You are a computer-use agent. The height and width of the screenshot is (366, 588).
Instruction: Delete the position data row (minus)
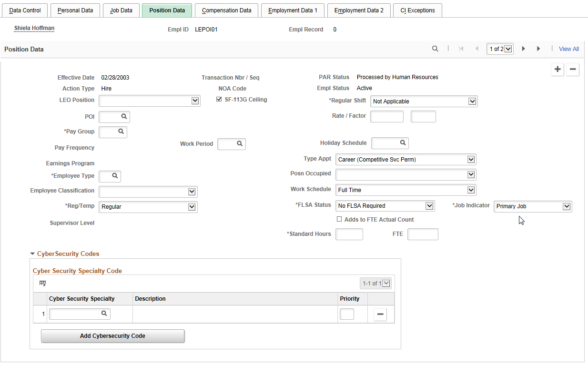pos(573,69)
